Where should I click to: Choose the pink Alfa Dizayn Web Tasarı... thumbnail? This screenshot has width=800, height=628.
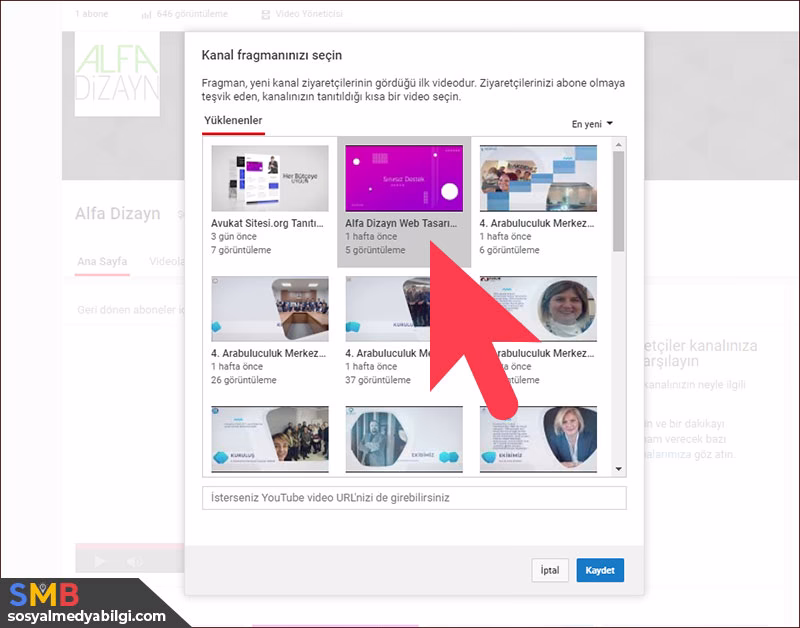coord(404,178)
